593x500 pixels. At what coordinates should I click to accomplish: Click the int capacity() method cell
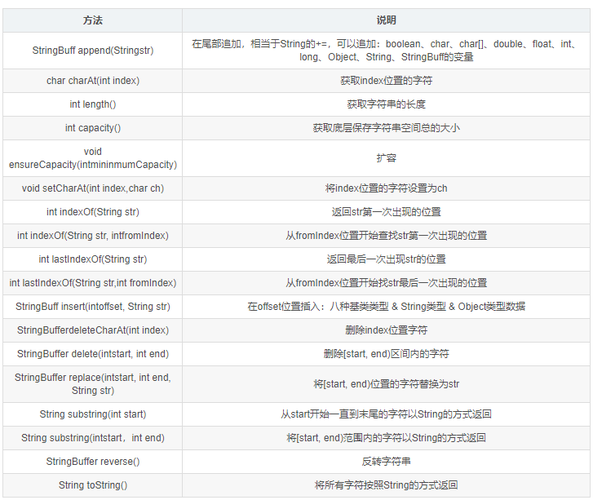click(x=93, y=128)
